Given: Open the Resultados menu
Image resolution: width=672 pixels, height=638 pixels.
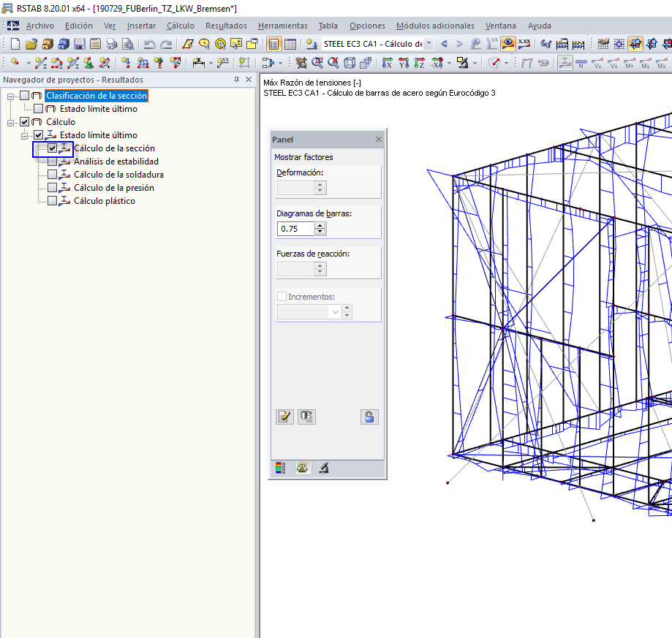Looking at the screenshot, I should [x=226, y=26].
